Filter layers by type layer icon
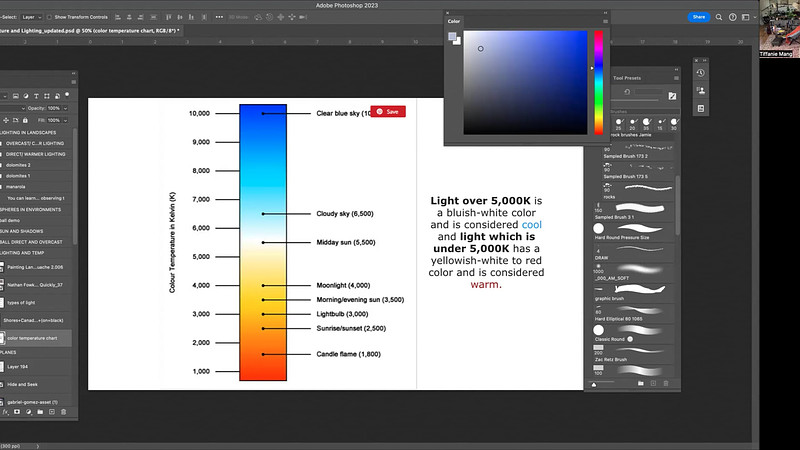Screen dimensions: 800x450 click(36, 96)
